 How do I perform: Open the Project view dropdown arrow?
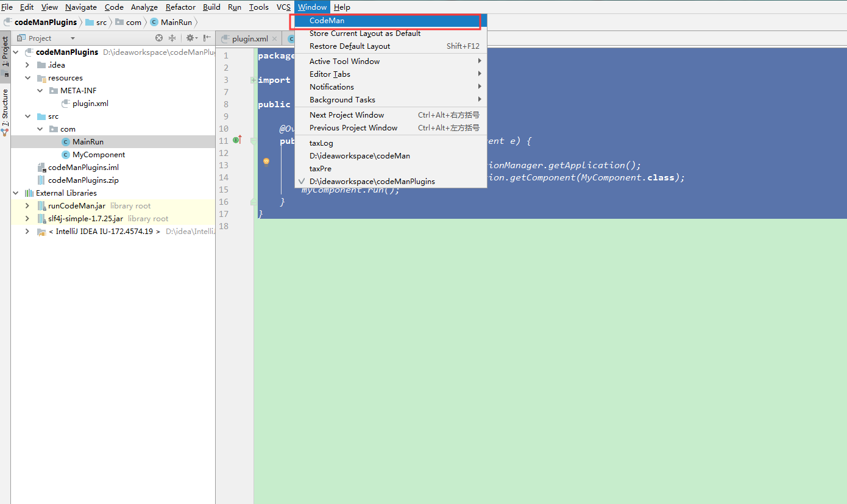pyautogui.click(x=73, y=38)
